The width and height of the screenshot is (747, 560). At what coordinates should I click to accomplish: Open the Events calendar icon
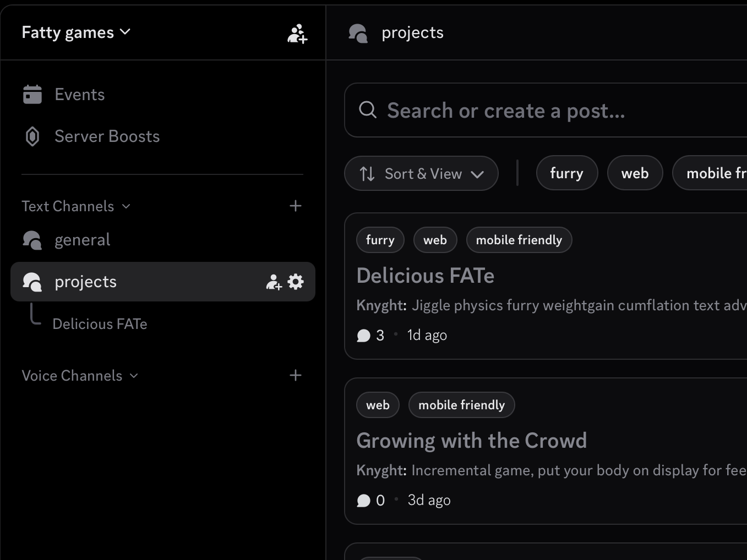pyautogui.click(x=32, y=95)
